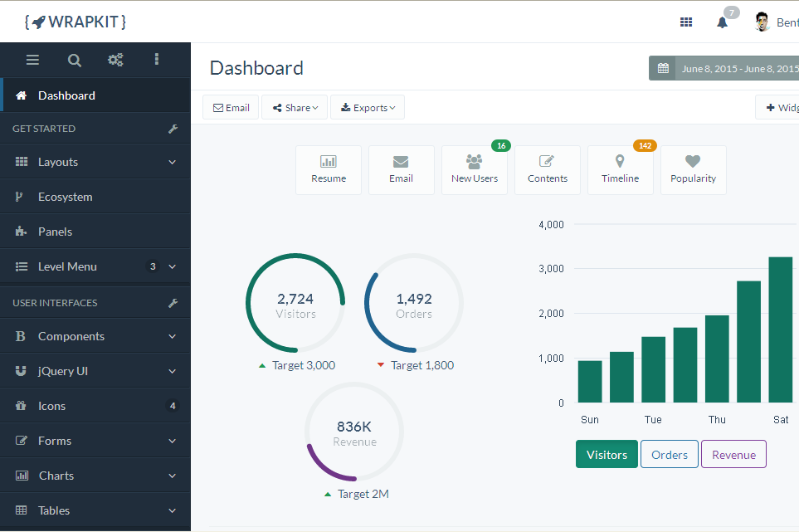Image resolution: width=799 pixels, height=532 pixels.
Task: Open the Contents shortcut tile
Action: tap(548, 170)
